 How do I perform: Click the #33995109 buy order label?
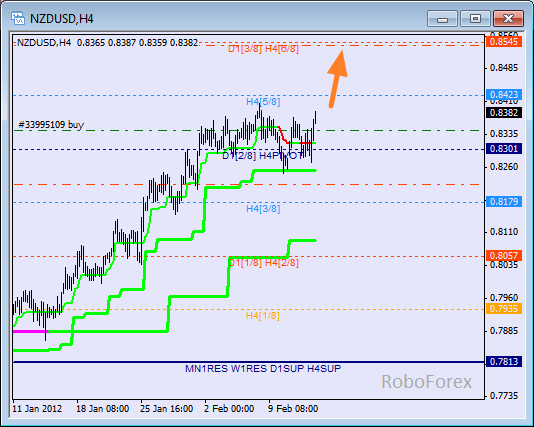pos(51,125)
